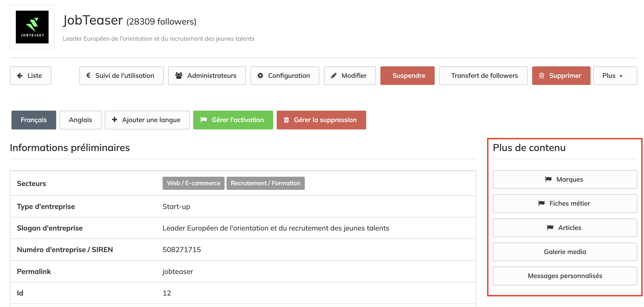Click the euro icon for Suivi de l'utilisation
Viewport: 644px width, 307px height.
pos(88,75)
